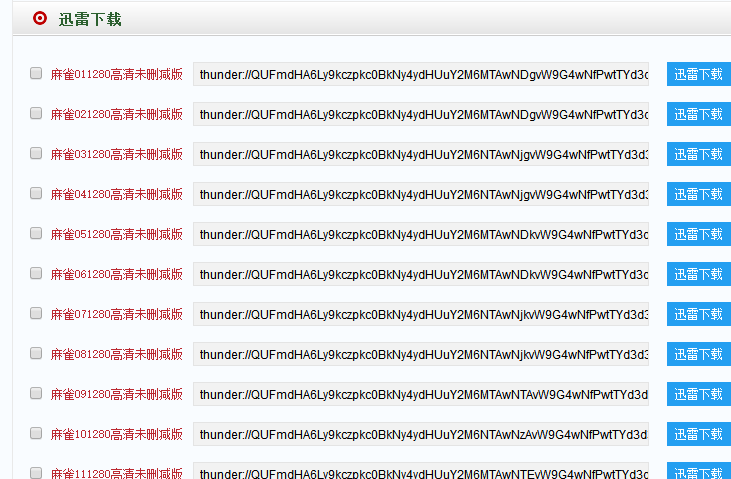Image resolution: width=731 pixels, height=479 pixels.
Task: Click 迅雷下载 button for 麻雀051280 row
Action: (699, 234)
